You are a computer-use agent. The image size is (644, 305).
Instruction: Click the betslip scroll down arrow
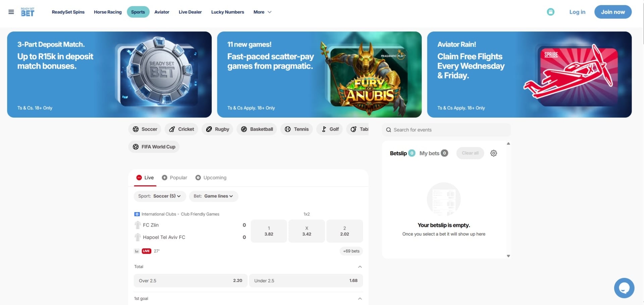pyautogui.click(x=508, y=256)
